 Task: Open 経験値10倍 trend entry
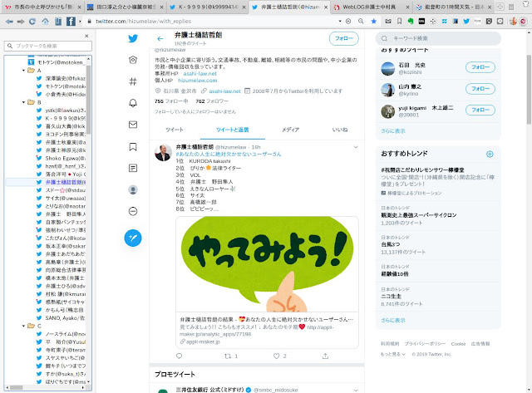pos(438,271)
